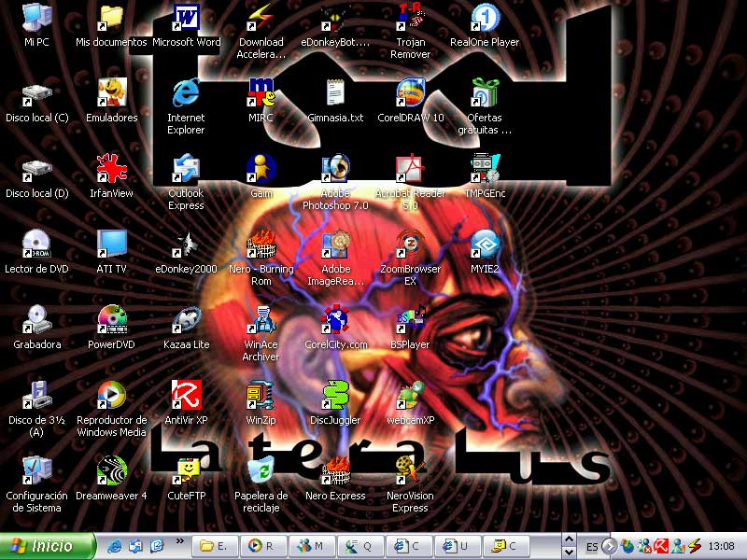Open the ES language indicator
The height and width of the screenshot is (560, 747).
(x=592, y=547)
